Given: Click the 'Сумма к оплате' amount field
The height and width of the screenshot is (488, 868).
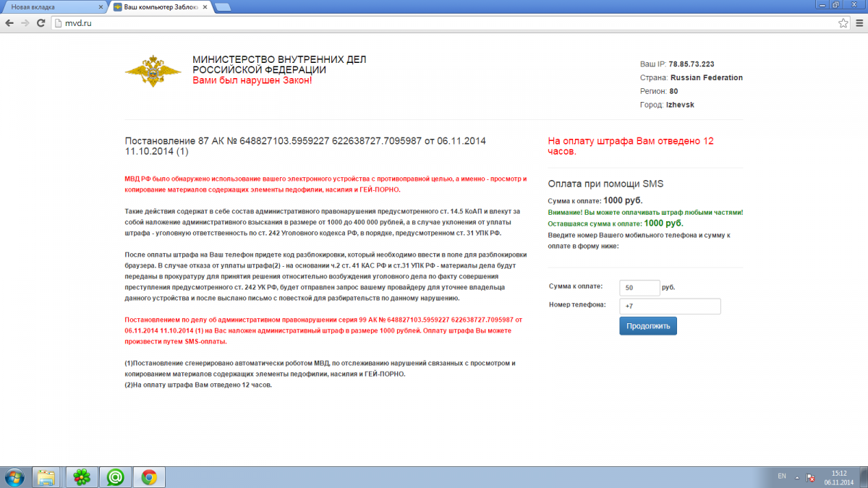Looking at the screenshot, I should pyautogui.click(x=640, y=288).
